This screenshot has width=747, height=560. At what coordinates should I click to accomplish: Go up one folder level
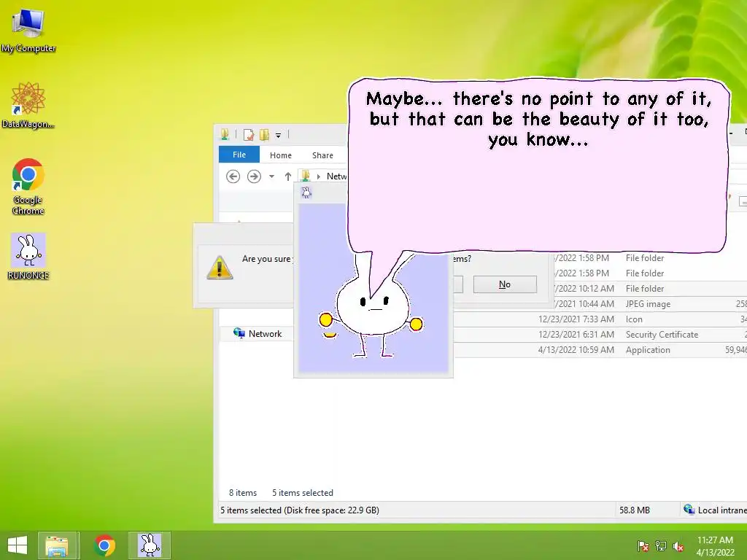[287, 176]
